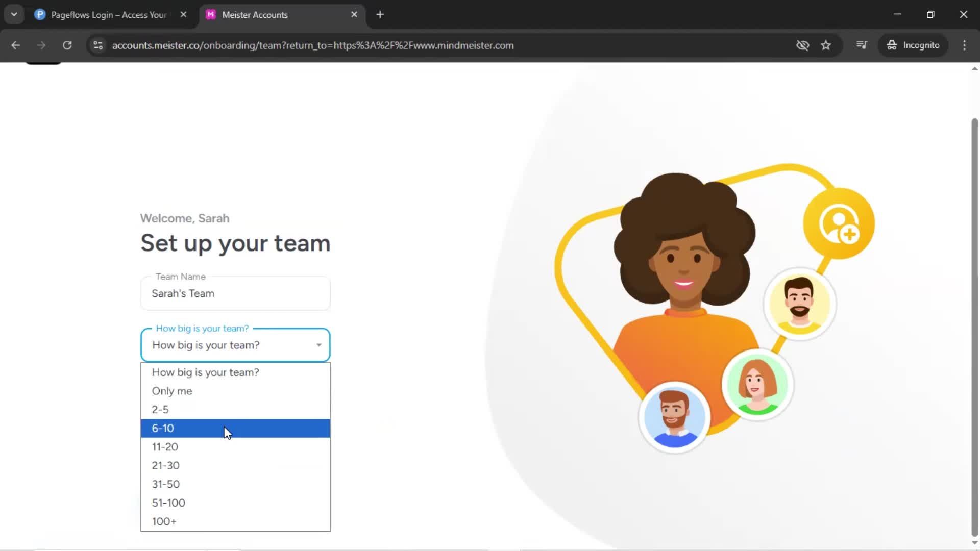Bookmark this page with the star icon
This screenshot has height=551, width=980.
pos(826,45)
